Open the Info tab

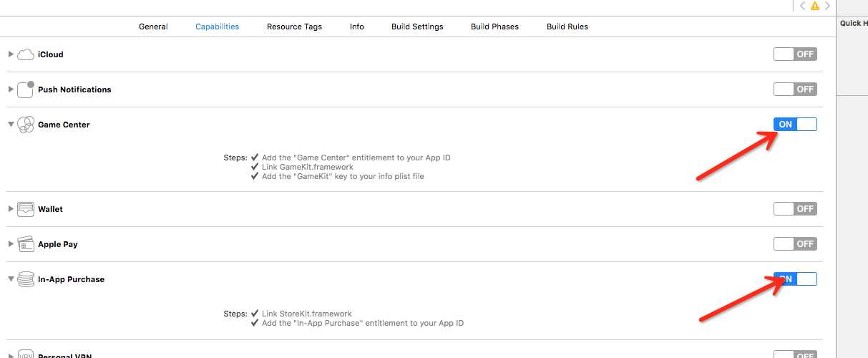pyautogui.click(x=357, y=26)
